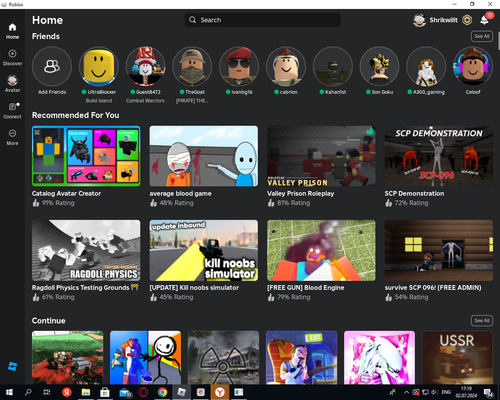
Task: Click See All for Friends
Action: tap(482, 36)
